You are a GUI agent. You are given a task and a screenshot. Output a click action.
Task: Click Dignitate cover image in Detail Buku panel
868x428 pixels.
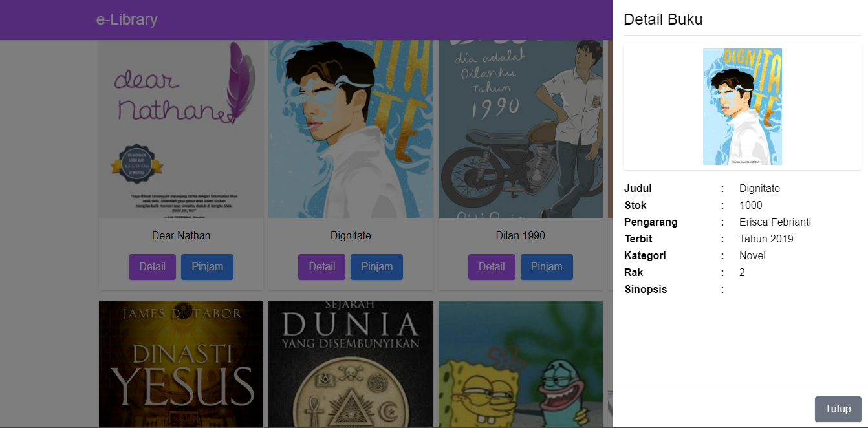742,107
